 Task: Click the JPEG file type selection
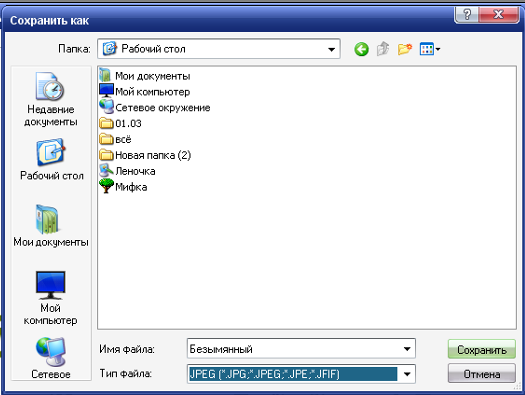coord(293,374)
